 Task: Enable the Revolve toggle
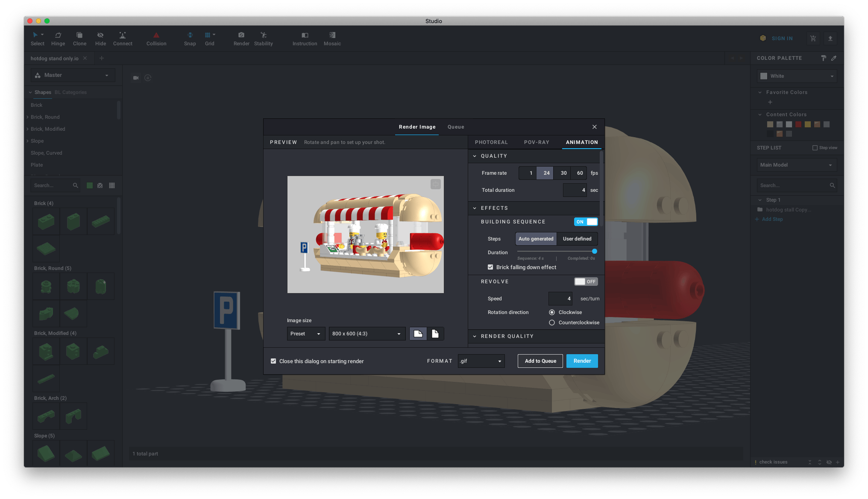coord(586,282)
